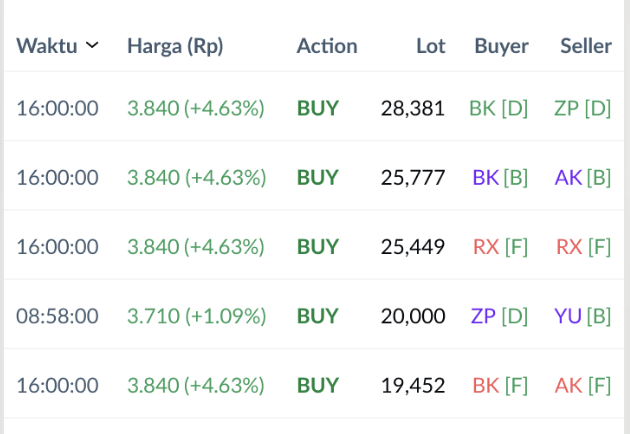Click the Action column header
Screen dimensions: 630x434
coord(327,46)
